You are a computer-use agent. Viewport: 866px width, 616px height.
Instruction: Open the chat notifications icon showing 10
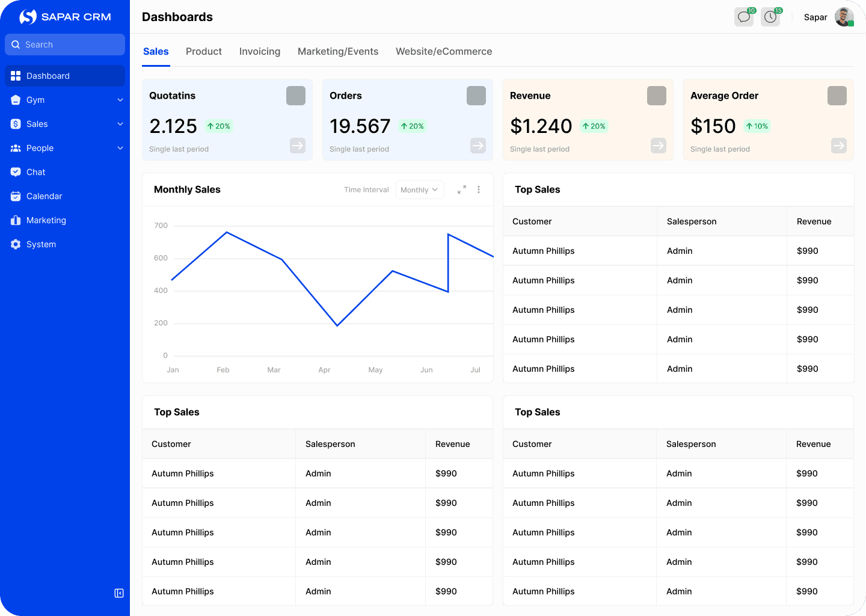pyautogui.click(x=743, y=16)
